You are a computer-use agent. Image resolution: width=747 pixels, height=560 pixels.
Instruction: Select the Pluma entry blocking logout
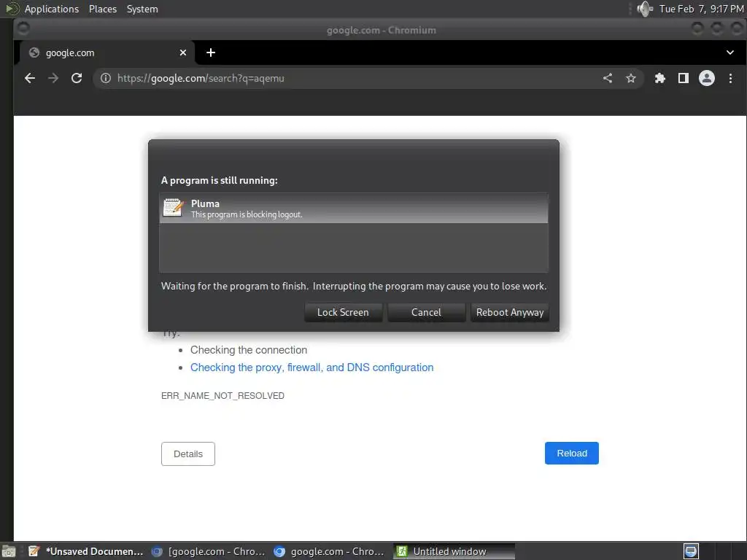click(354, 208)
